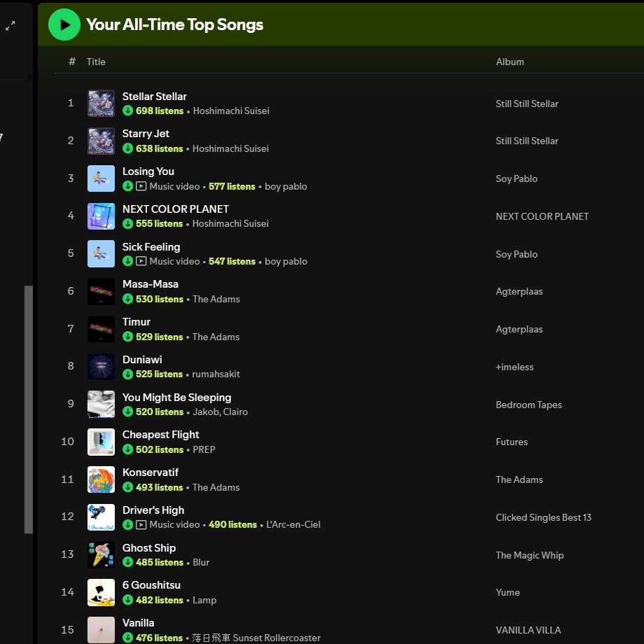The width and height of the screenshot is (644, 644).
Task: Open Starry Jet album cover thumbnail
Action: pyautogui.click(x=101, y=141)
